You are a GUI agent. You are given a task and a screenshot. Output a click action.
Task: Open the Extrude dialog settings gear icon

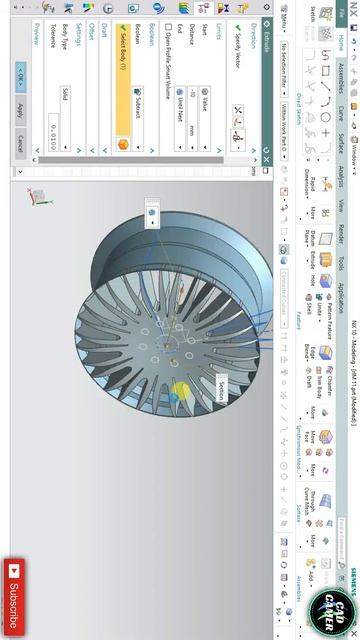pos(267,24)
